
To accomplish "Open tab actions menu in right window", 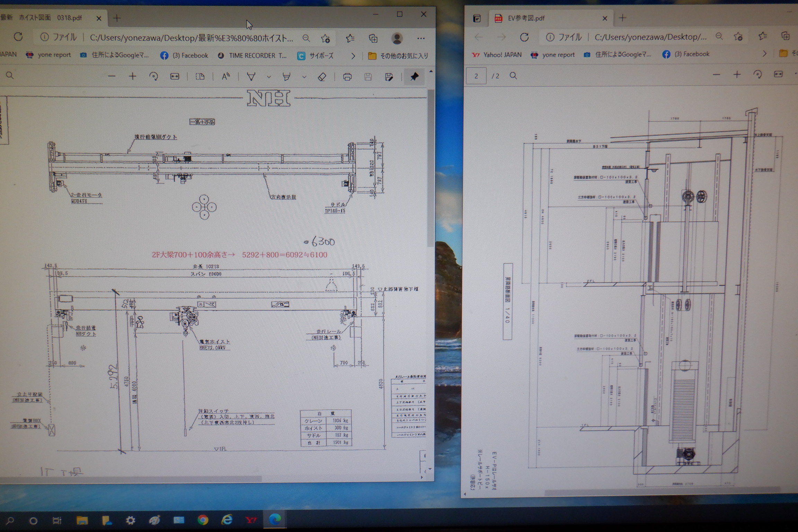I will [477, 18].
